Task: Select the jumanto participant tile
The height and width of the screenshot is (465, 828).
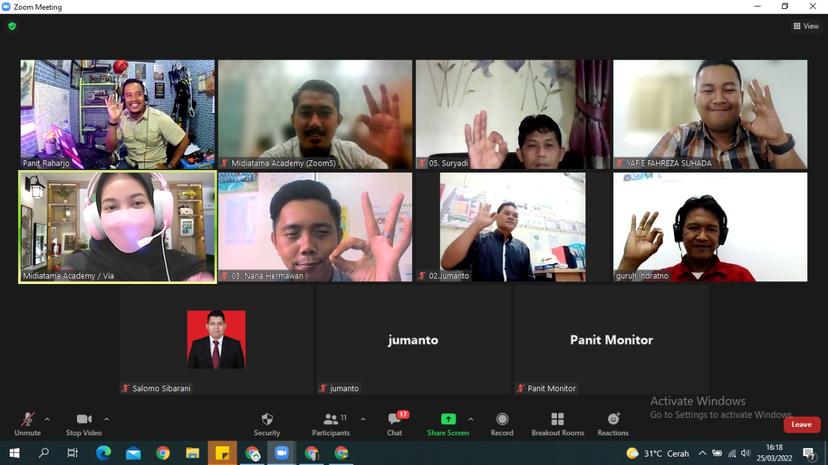Action: click(x=413, y=340)
